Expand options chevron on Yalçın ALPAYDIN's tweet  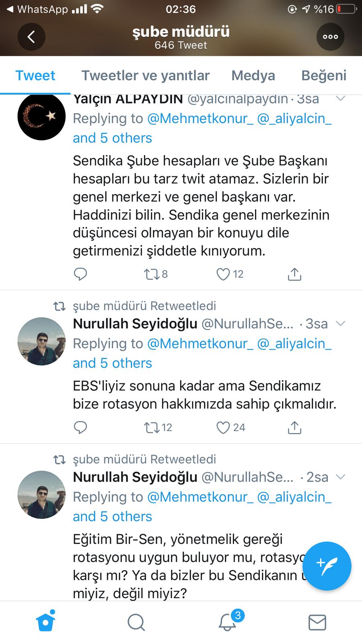tap(340, 99)
